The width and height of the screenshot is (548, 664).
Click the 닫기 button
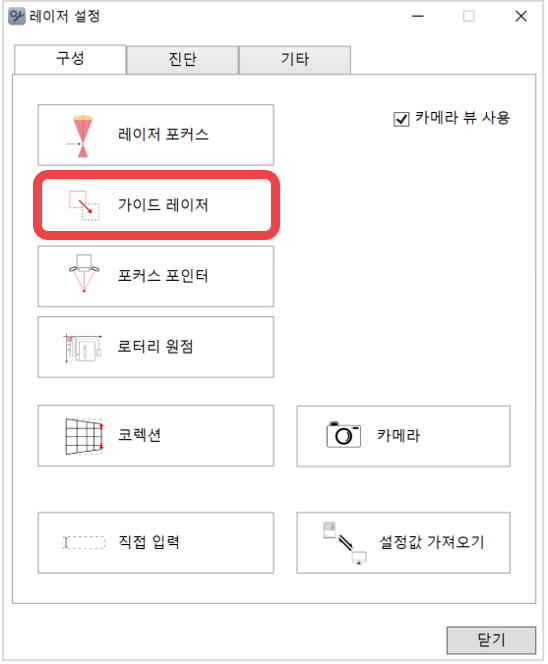(x=491, y=640)
